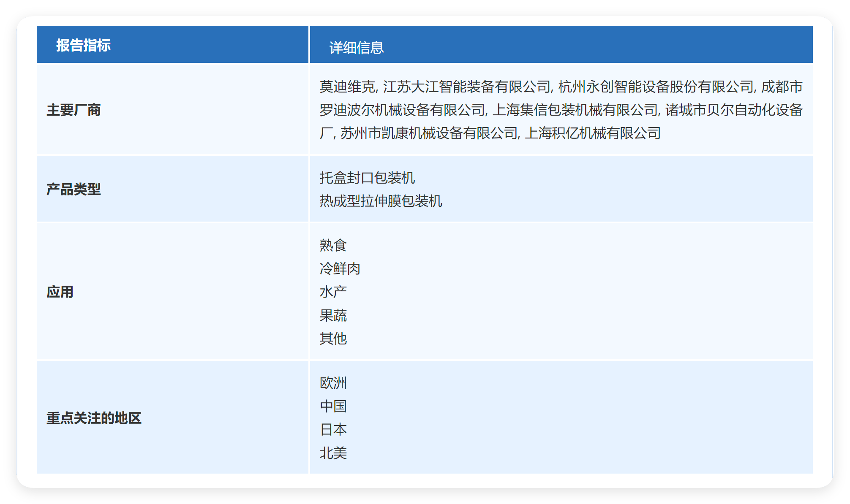Click the 日本 region entry
Viewport: 850px width, 504px height.
333,429
